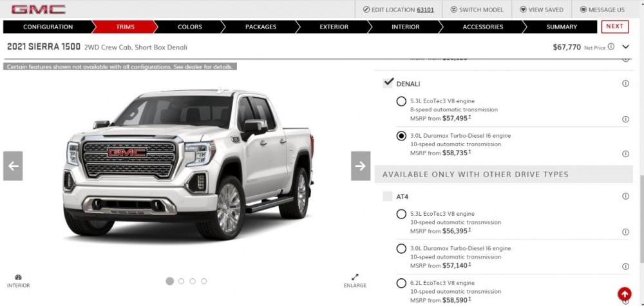Show previous vehicle image arrow
644x306 pixels.
[13, 166]
